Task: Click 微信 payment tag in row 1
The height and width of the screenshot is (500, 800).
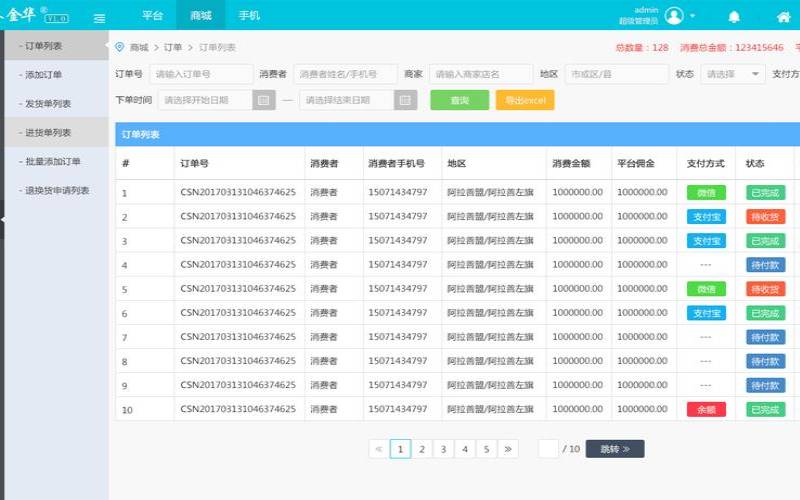Action: click(706, 192)
